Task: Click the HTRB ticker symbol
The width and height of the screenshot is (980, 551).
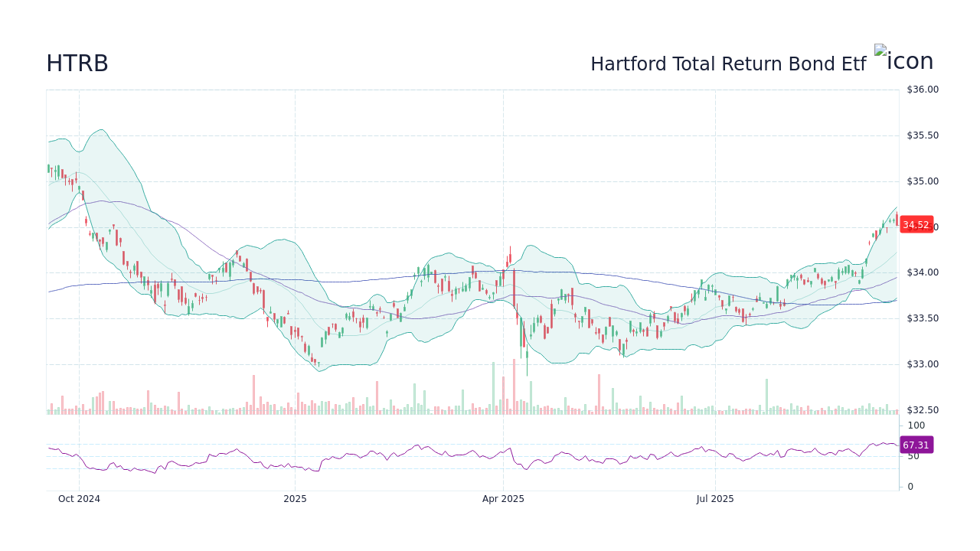Action: click(78, 64)
